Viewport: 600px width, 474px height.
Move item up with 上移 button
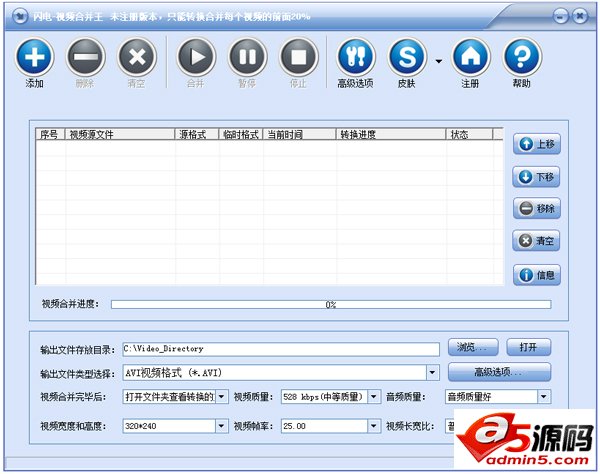[536, 144]
